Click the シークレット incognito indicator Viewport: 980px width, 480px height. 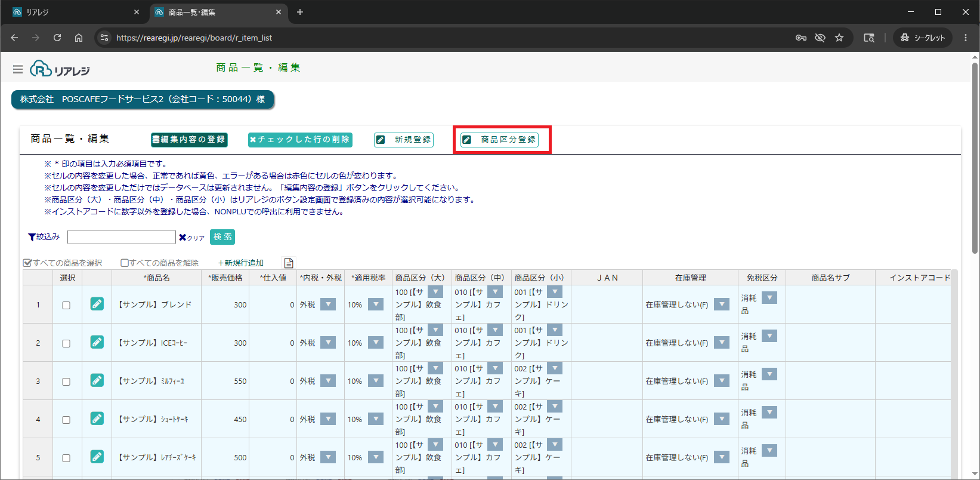tap(923, 38)
